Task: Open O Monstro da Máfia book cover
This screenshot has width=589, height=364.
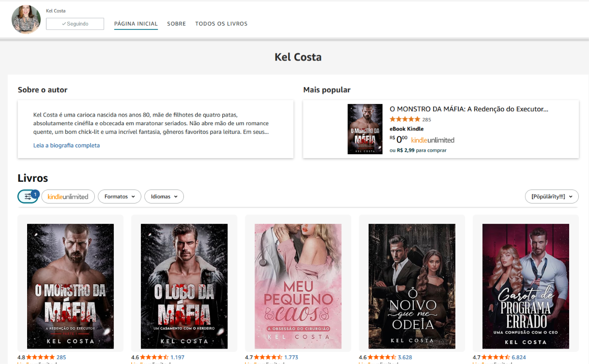Action: click(x=71, y=286)
